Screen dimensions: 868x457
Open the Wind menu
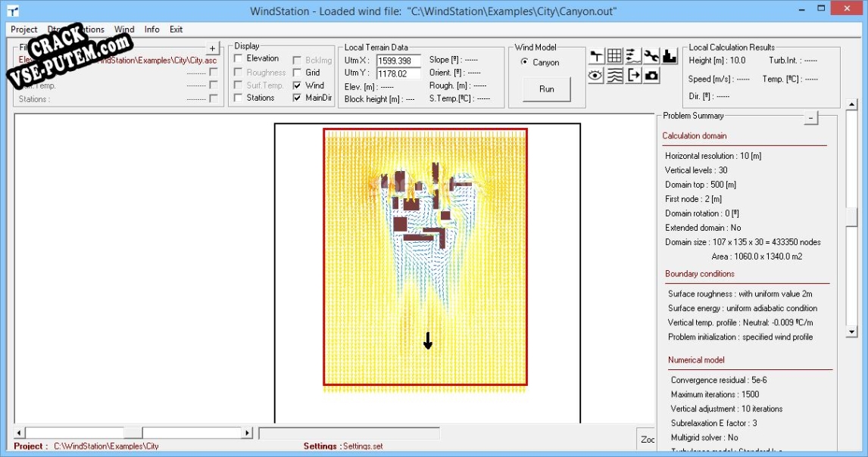[124, 30]
